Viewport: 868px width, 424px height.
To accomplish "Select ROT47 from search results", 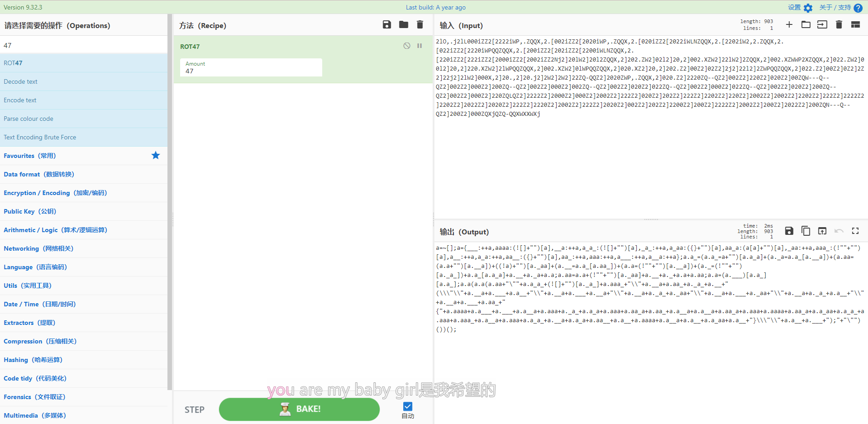I will pyautogui.click(x=84, y=63).
